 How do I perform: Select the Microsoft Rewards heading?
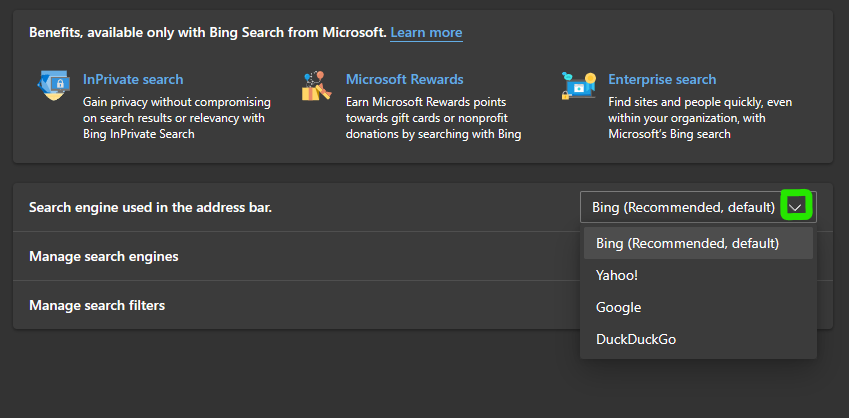click(404, 79)
